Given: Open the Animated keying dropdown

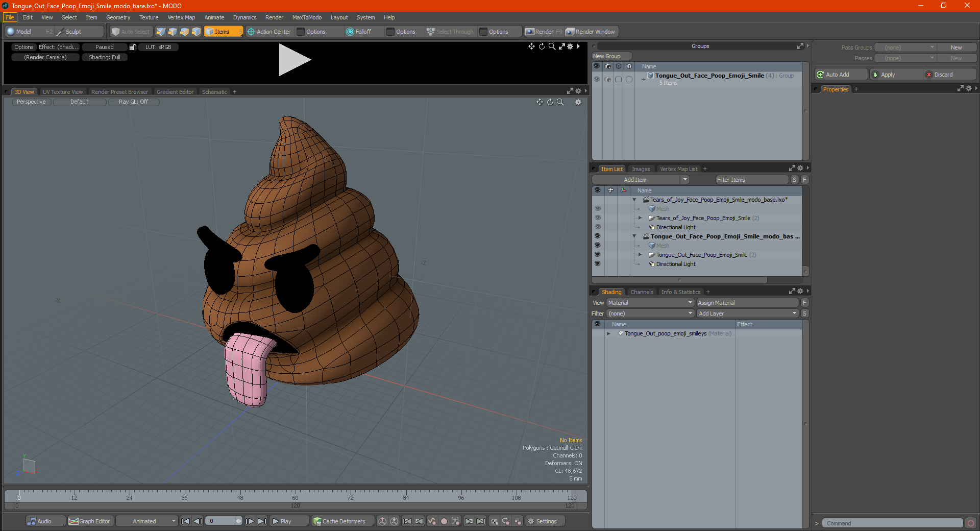Looking at the screenshot, I should click(147, 521).
